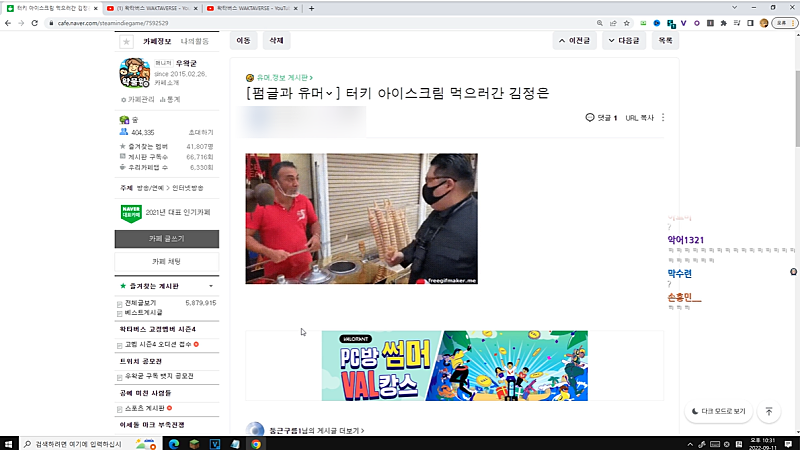Click the browser address bar
Screen dimensions: 800x450
[321, 23]
